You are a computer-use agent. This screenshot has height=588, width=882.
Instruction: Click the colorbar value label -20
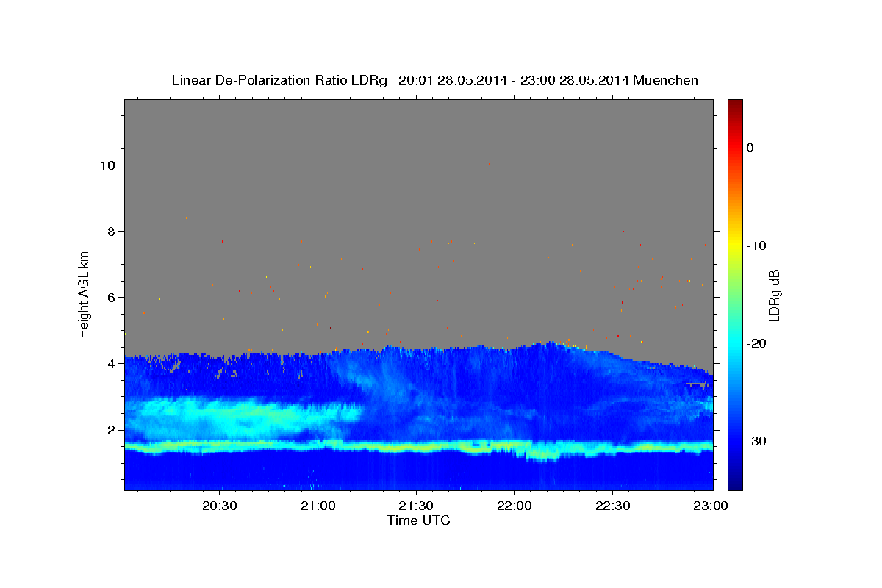(x=756, y=343)
